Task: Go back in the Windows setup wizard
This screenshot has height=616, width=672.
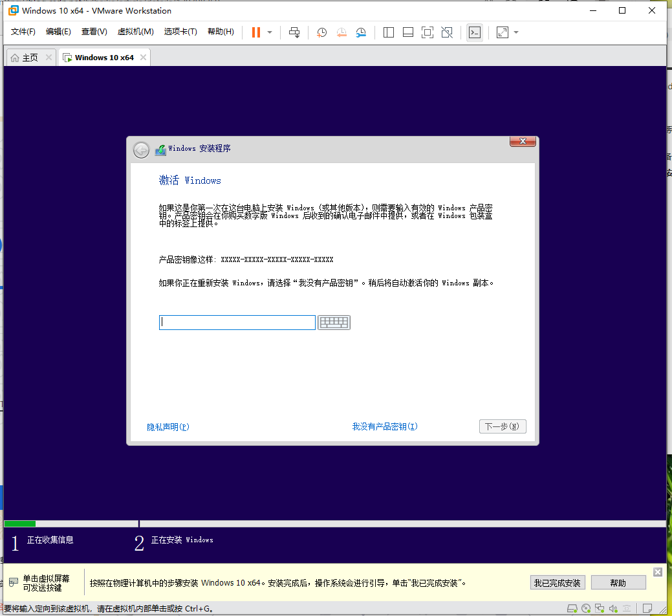Action: pos(141,150)
